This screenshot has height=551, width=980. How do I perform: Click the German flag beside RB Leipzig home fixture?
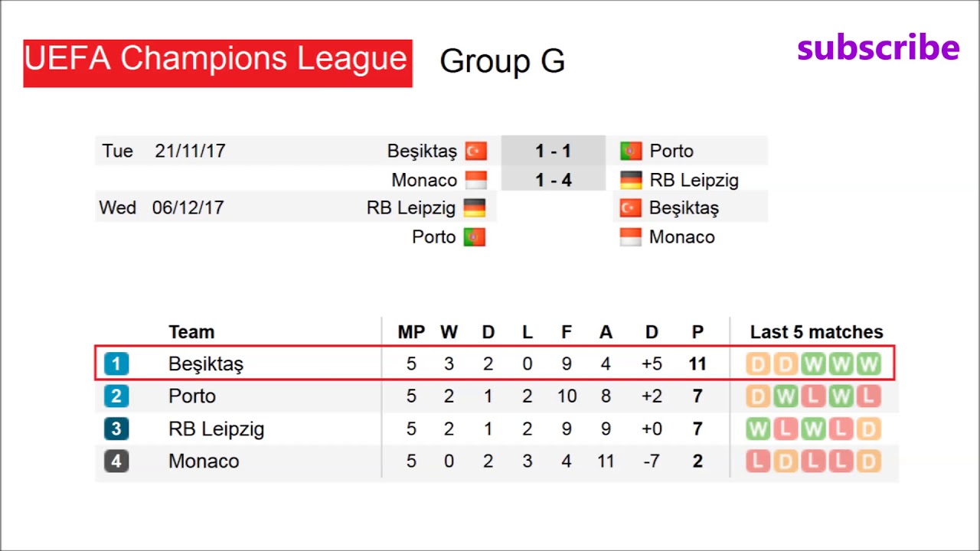(x=474, y=207)
